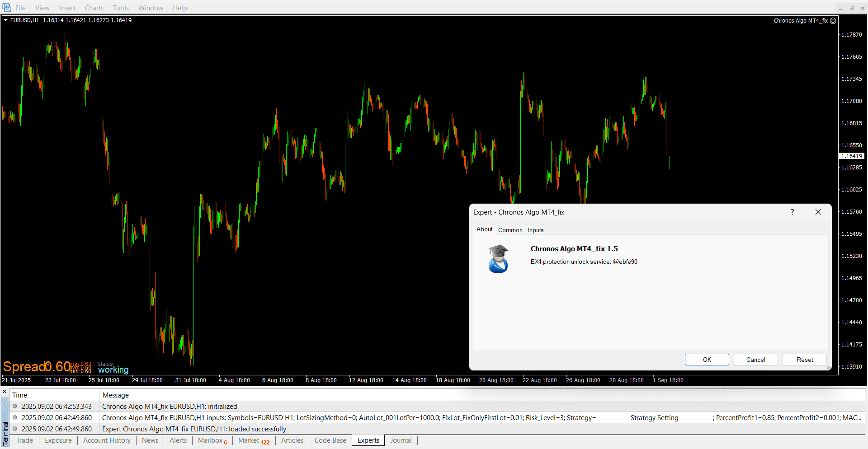Switch to the Inputs tab
This screenshot has width=868, height=449.
(x=536, y=230)
